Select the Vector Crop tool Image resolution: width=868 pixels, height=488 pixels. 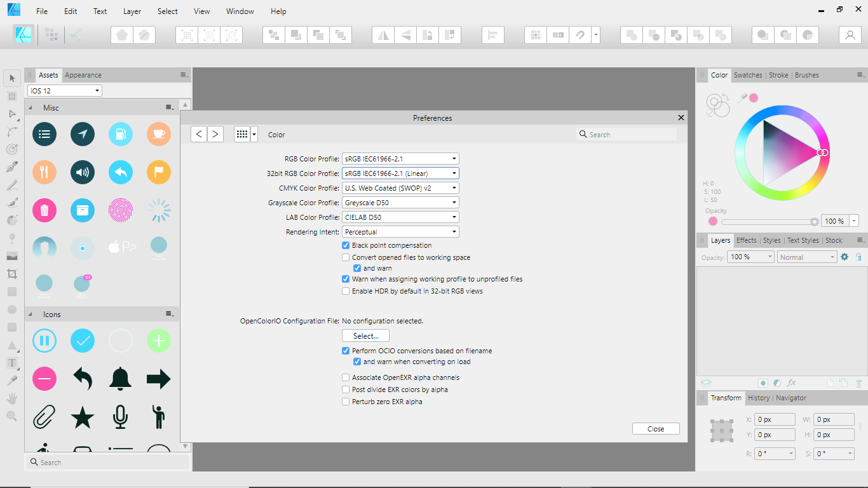(11, 273)
